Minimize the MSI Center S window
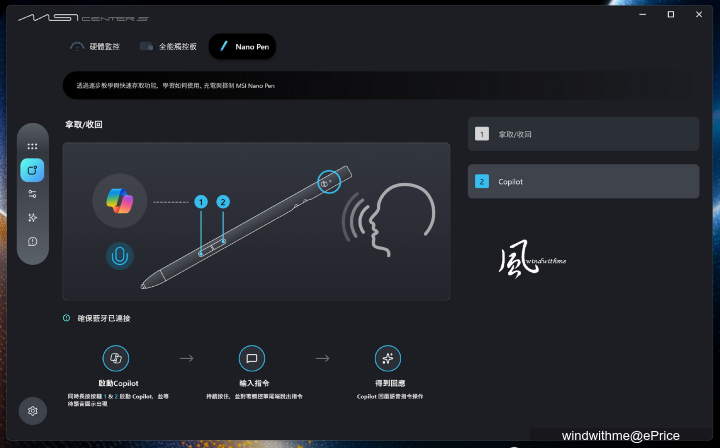 pyautogui.click(x=642, y=15)
